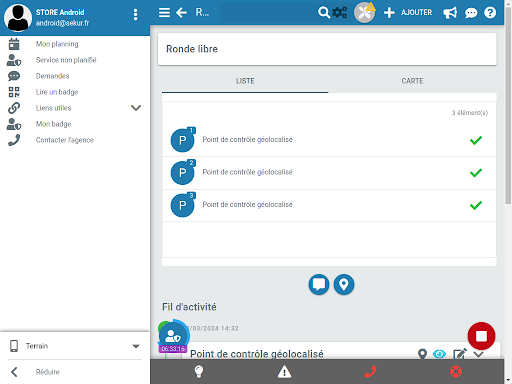
Task: Click the warning triangle in bottom bar
Action: point(284,371)
